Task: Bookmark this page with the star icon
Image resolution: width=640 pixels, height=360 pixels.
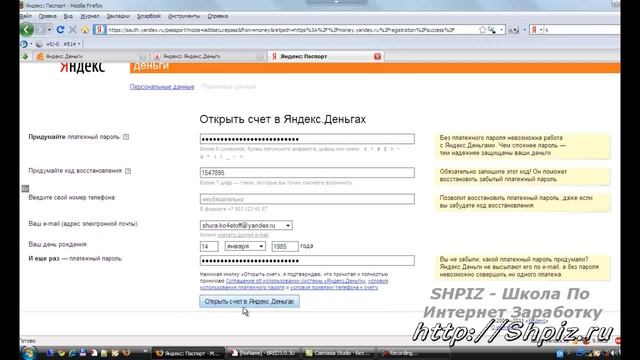Action: [x=482, y=30]
